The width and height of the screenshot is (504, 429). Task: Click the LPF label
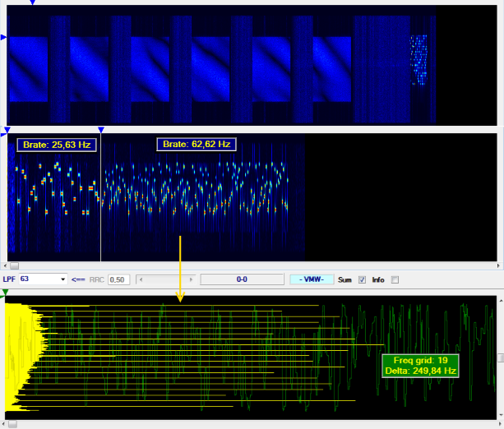pos(9,279)
